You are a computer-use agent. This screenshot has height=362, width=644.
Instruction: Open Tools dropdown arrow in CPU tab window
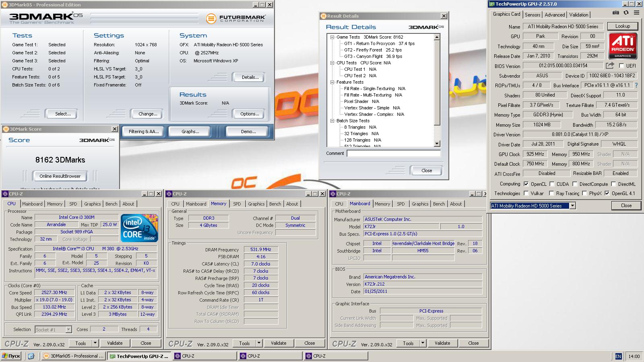(x=95, y=343)
